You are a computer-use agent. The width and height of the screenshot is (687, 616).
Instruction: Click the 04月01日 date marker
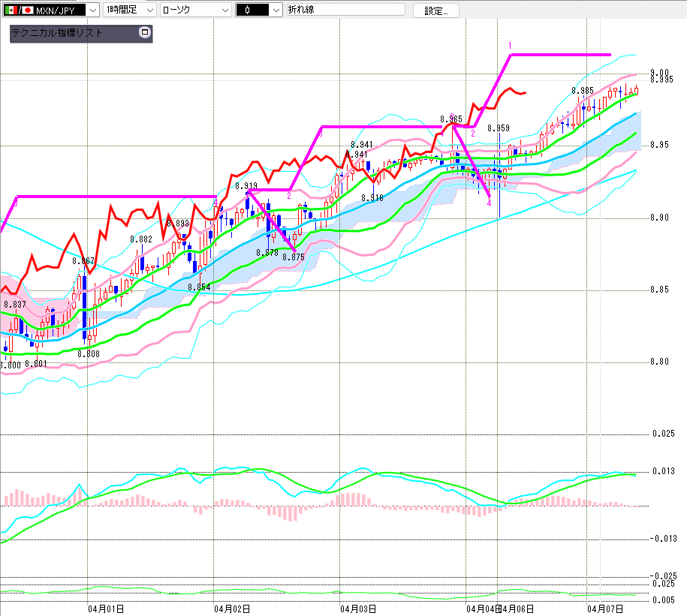point(105,608)
